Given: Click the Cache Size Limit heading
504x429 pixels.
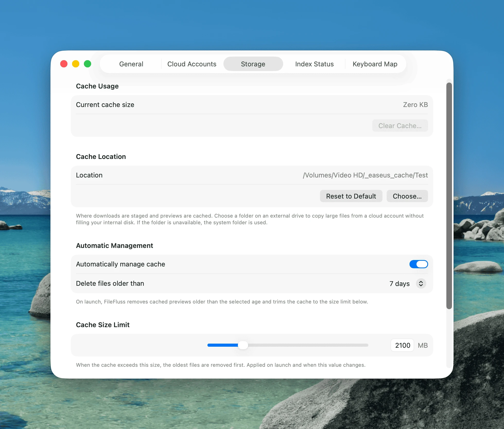Looking at the screenshot, I should [x=103, y=325].
